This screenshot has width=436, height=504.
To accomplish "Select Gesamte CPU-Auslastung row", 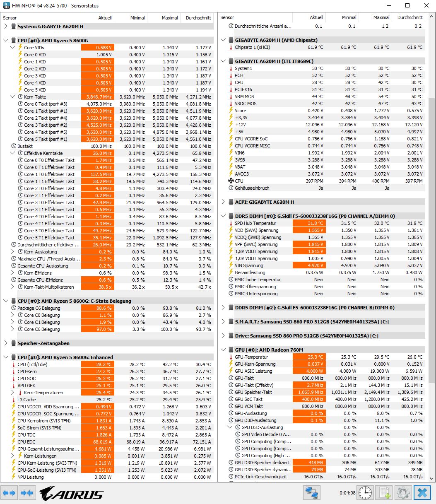I will click(107, 266).
